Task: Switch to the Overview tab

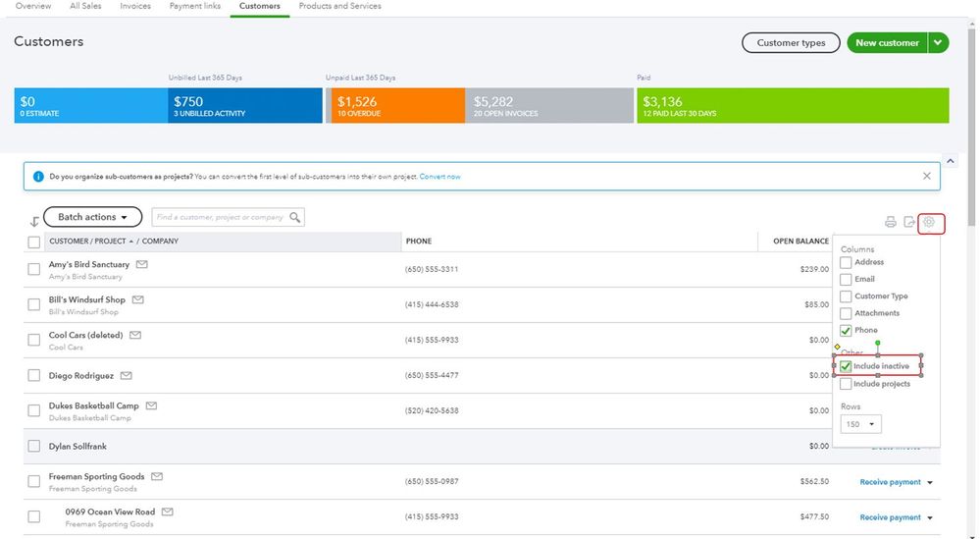Action: 33,6
